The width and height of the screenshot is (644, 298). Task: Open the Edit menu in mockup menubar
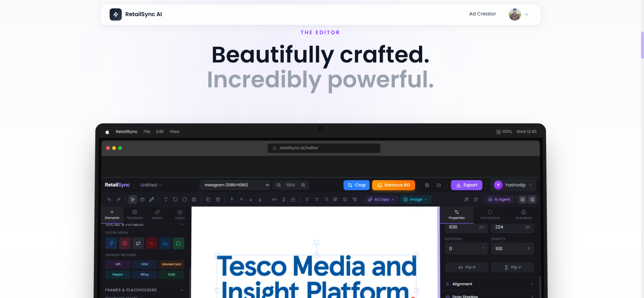click(x=160, y=132)
